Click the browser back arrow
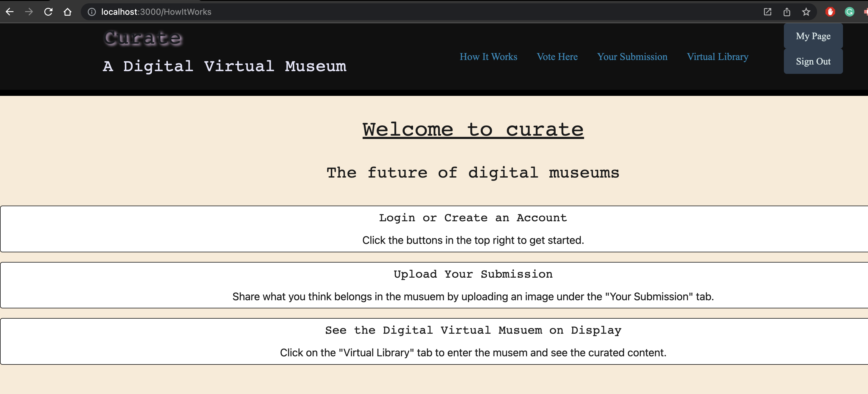Viewport: 868px width, 394px height. [x=10, y=11]
